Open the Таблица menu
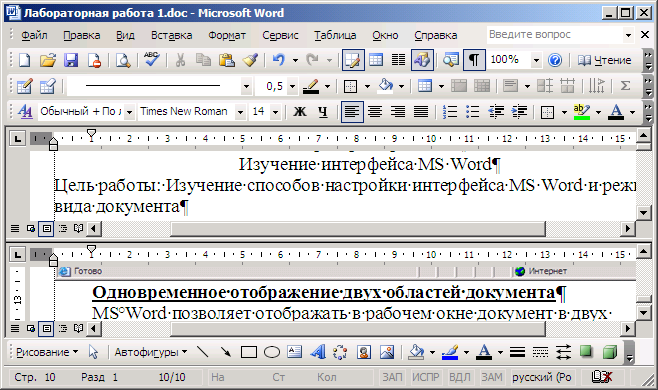This screenshot has height=390, width=658. 335,35
